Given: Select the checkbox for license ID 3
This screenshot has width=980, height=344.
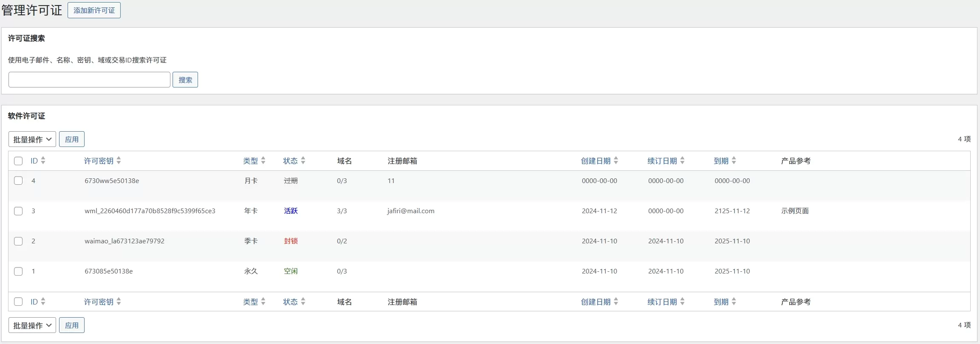Looking at the screenshot, I should click(18, 211).
